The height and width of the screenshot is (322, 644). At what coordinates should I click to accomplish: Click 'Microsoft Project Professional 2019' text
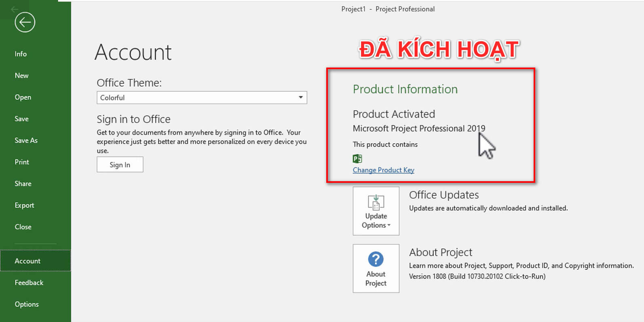[x=419, y=129]
